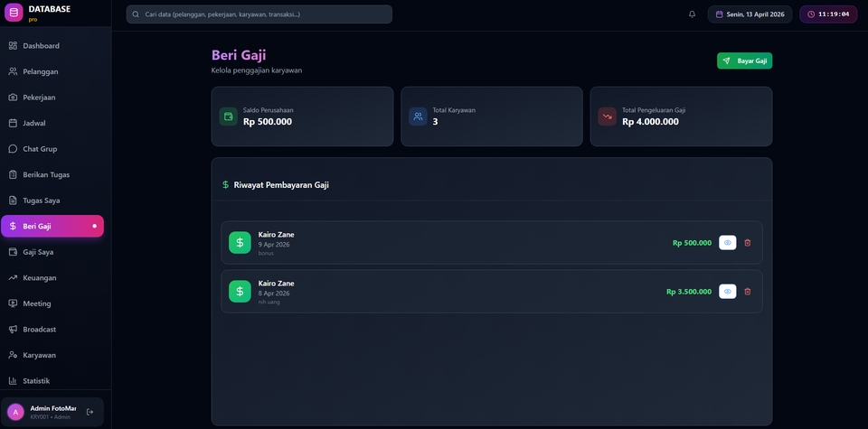Open the Broadcast menu item

[x=52, y=329]
